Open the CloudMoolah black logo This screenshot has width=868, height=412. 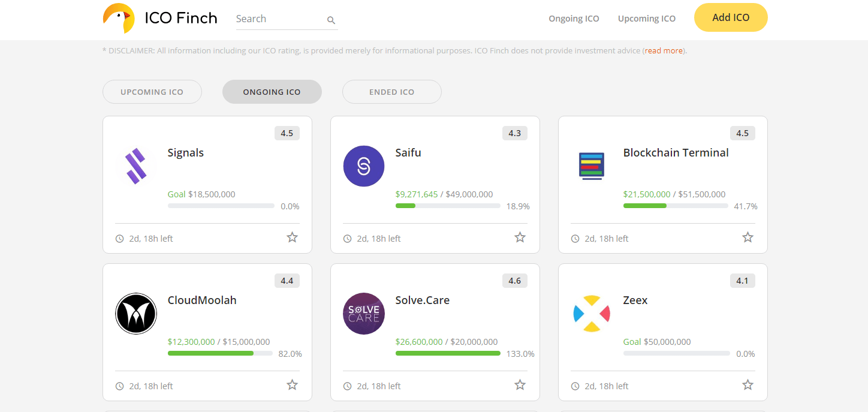(x=136, y=314)
